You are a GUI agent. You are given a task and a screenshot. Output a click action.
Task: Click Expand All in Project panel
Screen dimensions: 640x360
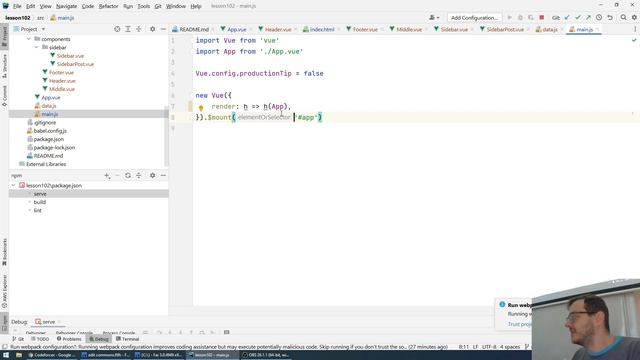pyautogui.click(x=128, y=29)
